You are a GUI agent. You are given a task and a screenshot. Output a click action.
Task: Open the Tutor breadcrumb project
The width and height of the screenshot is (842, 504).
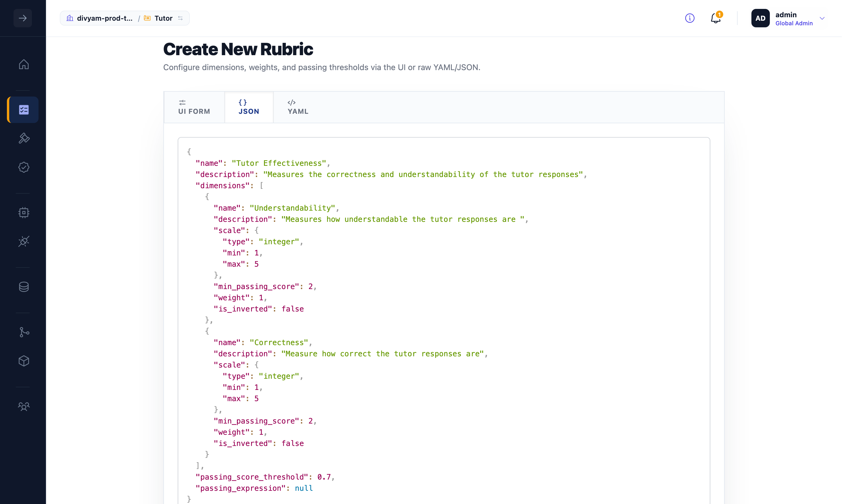163,18
